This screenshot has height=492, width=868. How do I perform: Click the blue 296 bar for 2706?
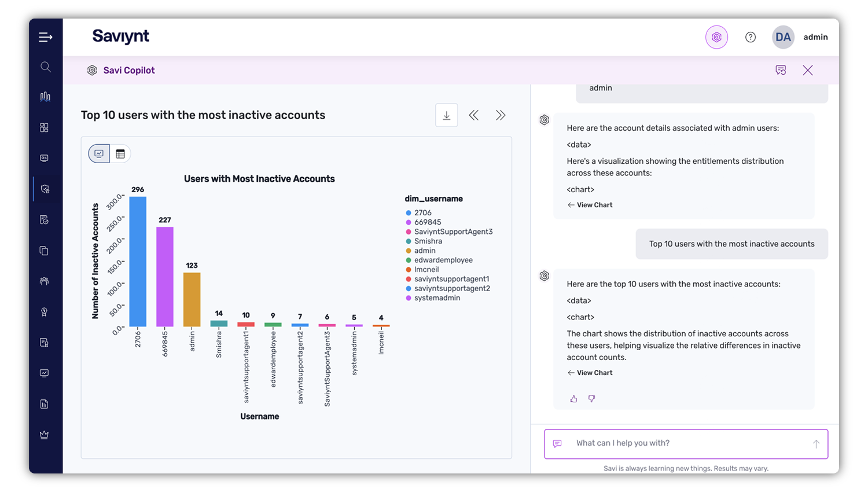[138, 262]
